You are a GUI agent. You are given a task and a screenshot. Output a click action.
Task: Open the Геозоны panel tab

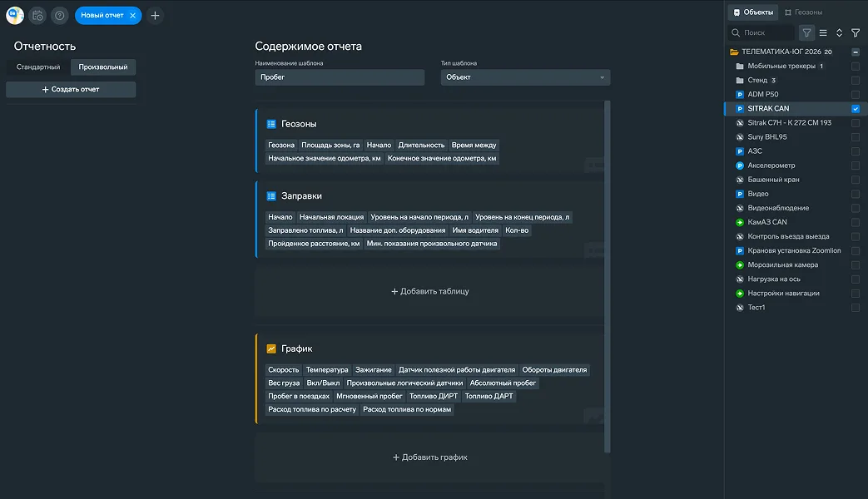803,12
